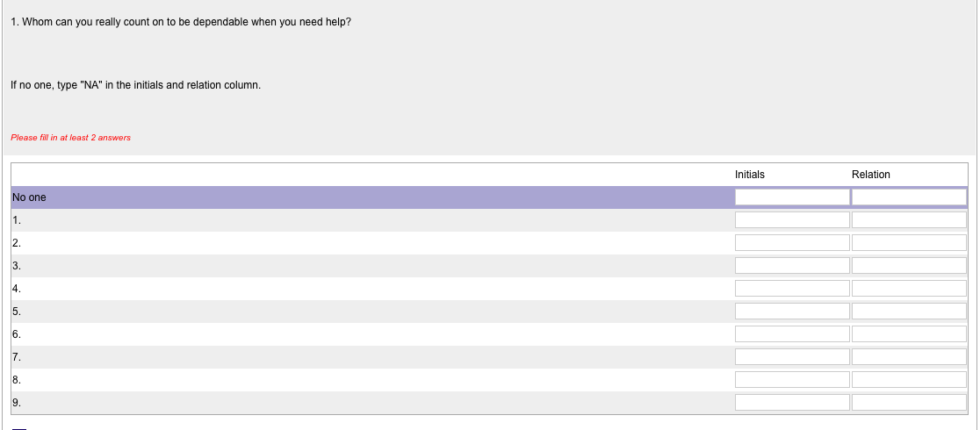Screen dimensions: 980x430
Task: Focus the Initials box in row 1
Action: coord(792,220)
